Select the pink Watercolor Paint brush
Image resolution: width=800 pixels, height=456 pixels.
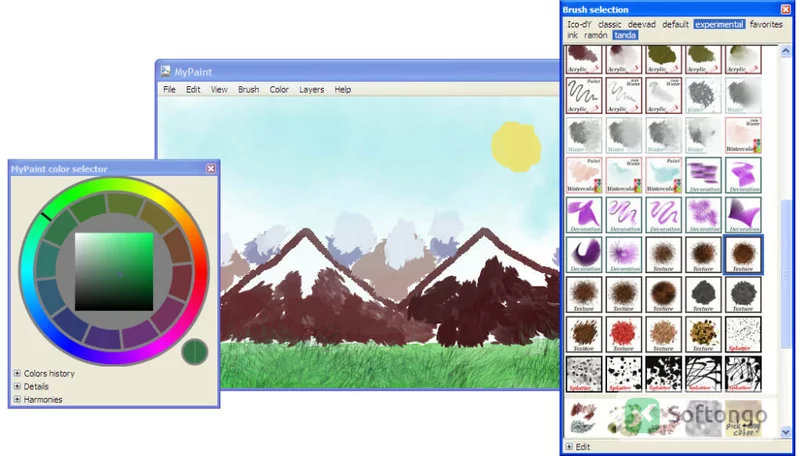[x=584, y=175]
